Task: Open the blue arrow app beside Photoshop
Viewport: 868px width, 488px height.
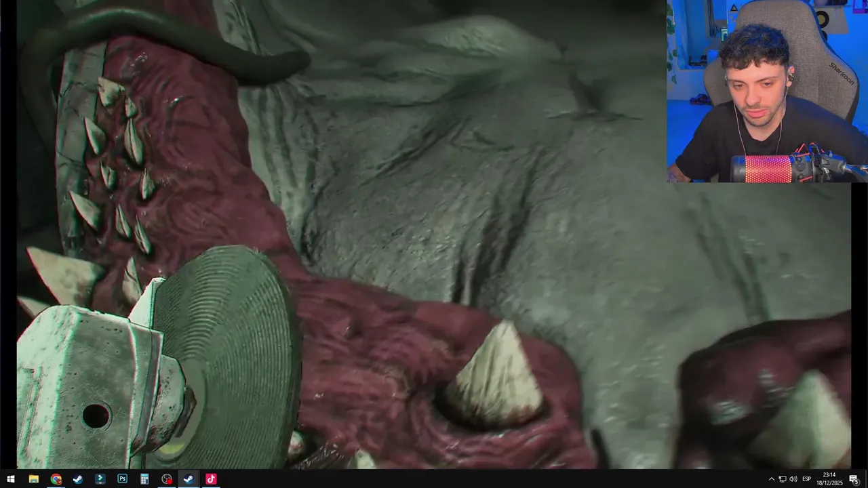Action: [100, 479]
